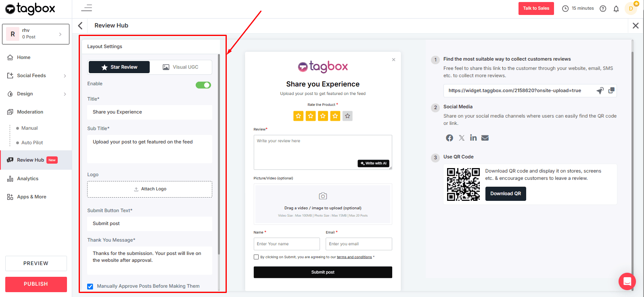Image resolution: width=644 pixels, height=297 pixels.
Task: Click the New badge on Review Hub
Action: point(52,160)
